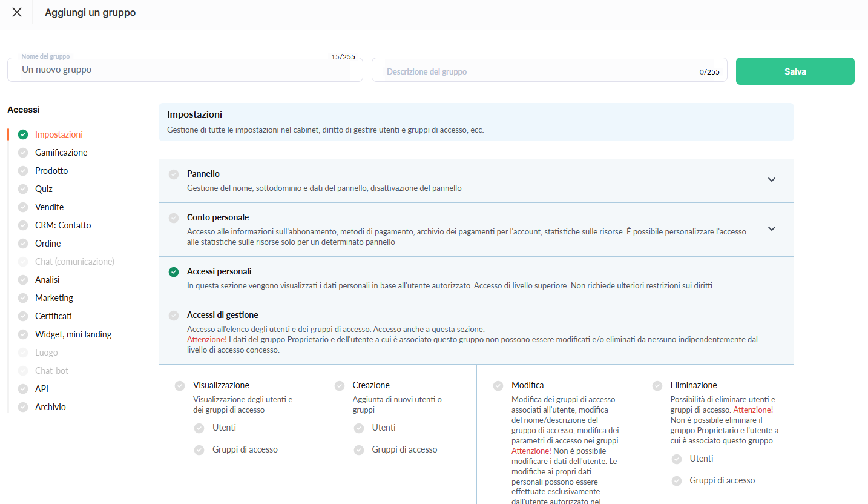Screen dimensions: 868x504
Task: Open the Quiz access section
Action: click(44, 189)
